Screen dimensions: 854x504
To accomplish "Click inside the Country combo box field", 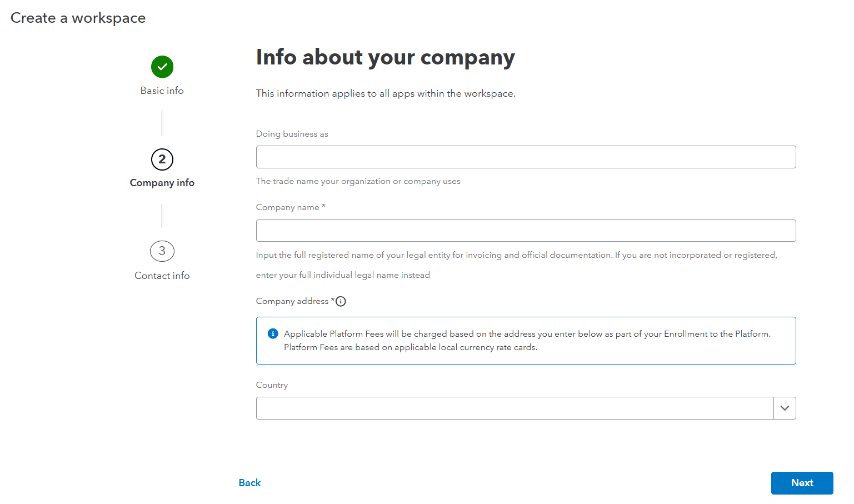I will pos(515,408).
